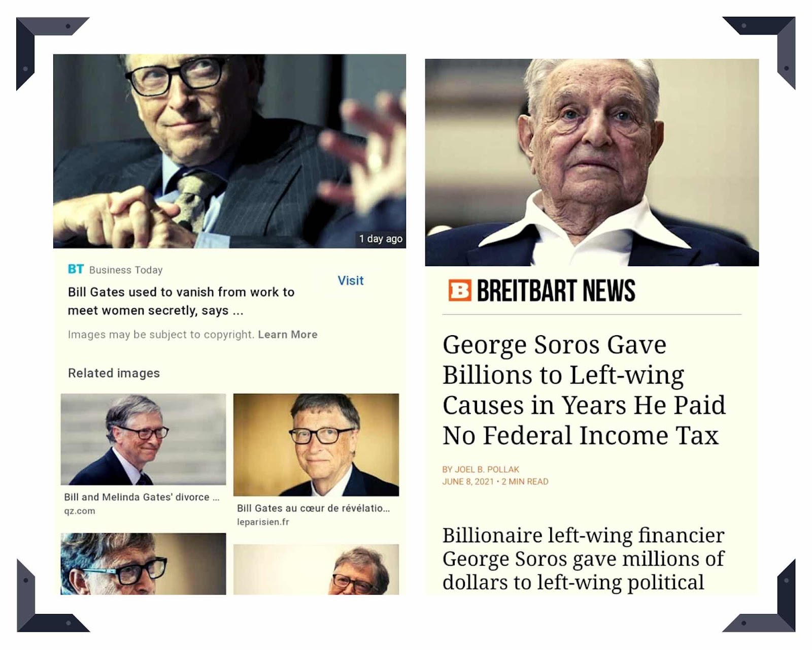Screen dimensions: 812x650
Task: Click the Business Today source name
Action: click(x=126, y=270)
